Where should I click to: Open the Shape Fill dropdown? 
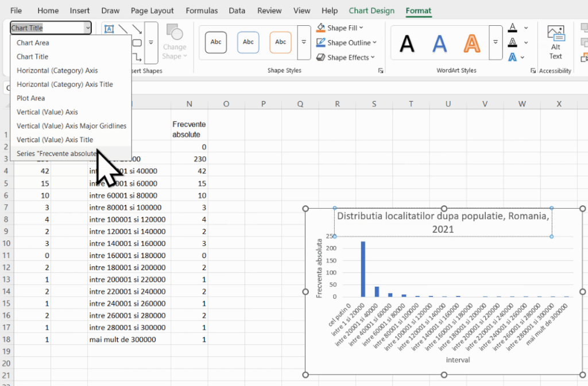coord(345,28)
